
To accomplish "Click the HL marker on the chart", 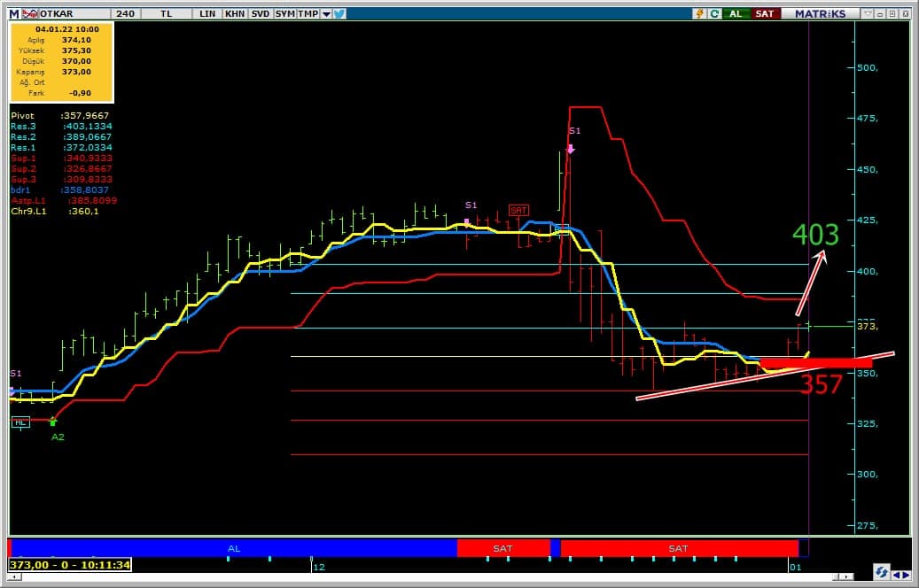I will [20, 422].
